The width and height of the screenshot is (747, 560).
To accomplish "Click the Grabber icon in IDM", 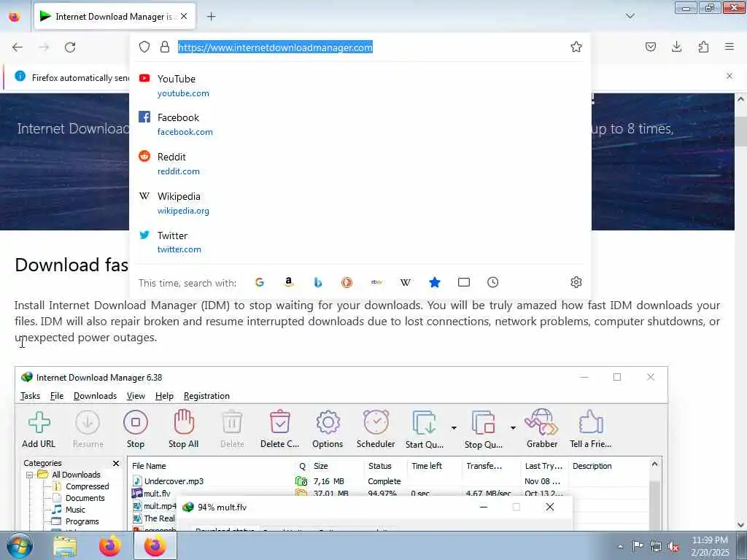I will [541, 422].
